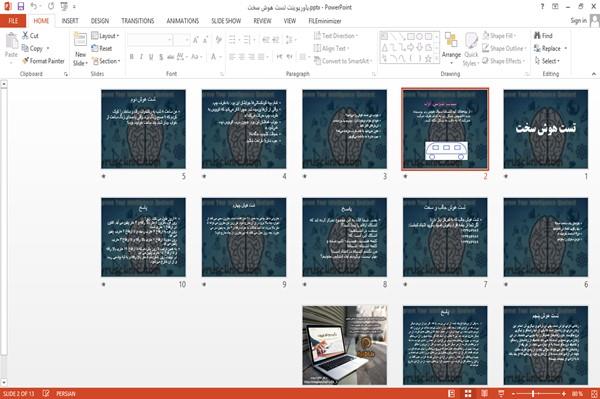Screen dimensions: 600x399
Task: Zoom in with the plus button
Action: tap(564, 394)
